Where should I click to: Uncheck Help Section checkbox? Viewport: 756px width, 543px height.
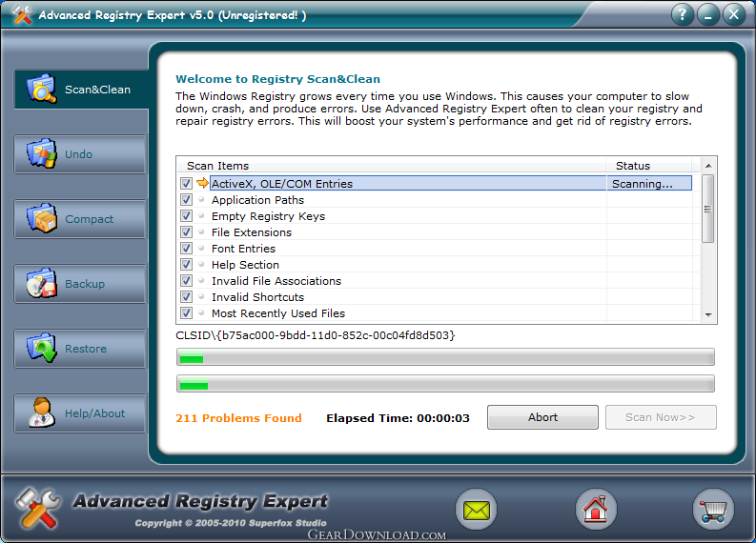[186, 265]
